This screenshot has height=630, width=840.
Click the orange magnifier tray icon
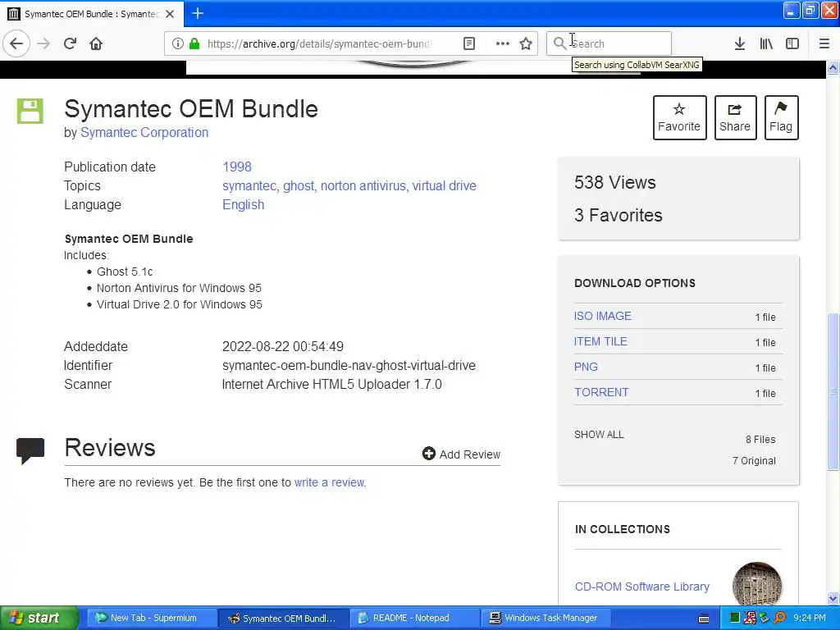click(x=779, y=618)
